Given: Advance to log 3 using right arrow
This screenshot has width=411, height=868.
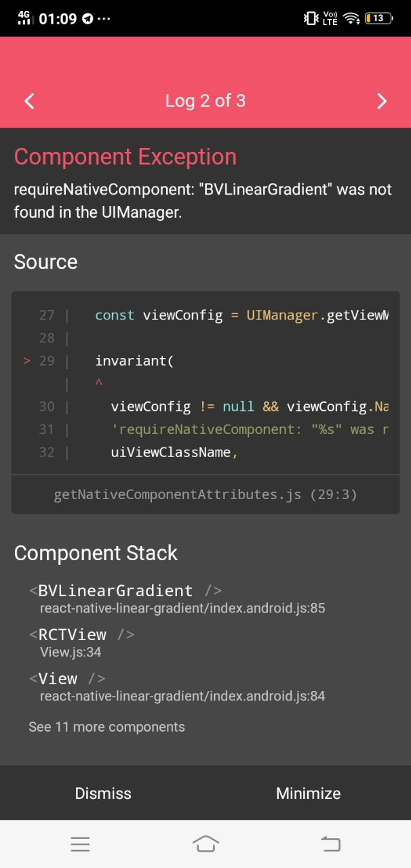Looking at the screenshot, I should [382, 100].
